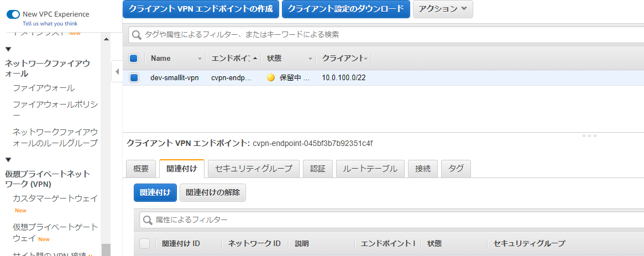Check the select-all associations checkbox
Screen dimensions: 644x256
pyautogui.click(x=145, y=244)
